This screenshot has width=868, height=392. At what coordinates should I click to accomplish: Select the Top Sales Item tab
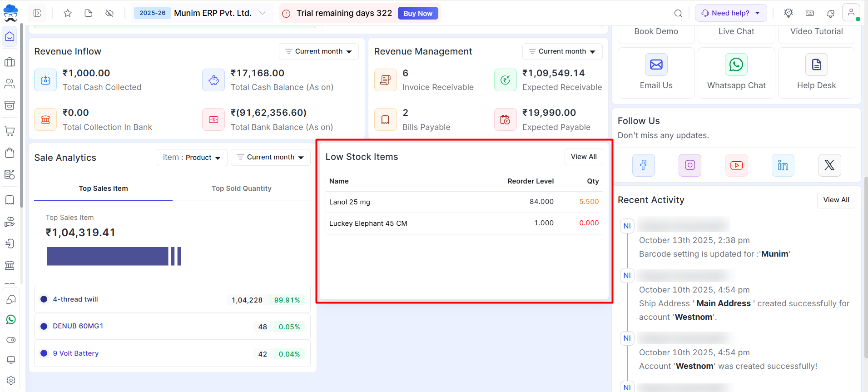point(103,189)
